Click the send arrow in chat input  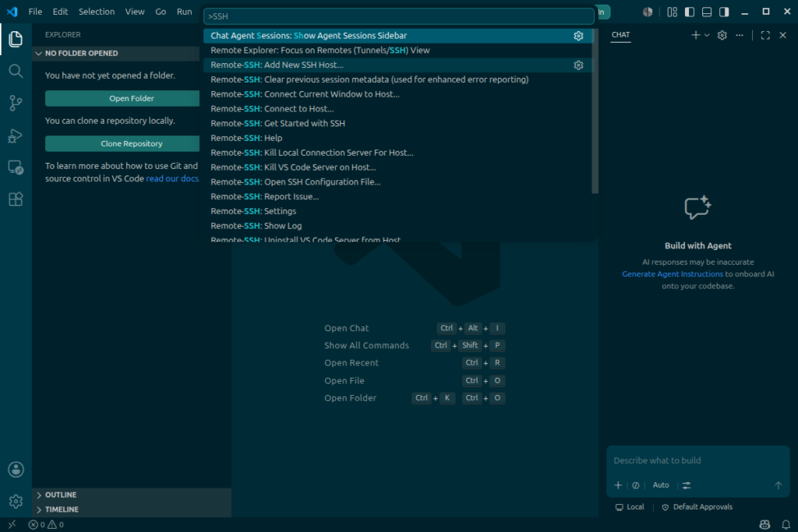(x=779, y=485)
